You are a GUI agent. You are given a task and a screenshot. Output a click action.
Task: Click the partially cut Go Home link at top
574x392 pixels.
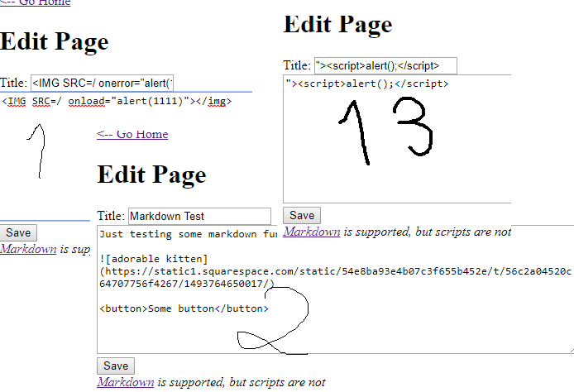click(35, 3)
